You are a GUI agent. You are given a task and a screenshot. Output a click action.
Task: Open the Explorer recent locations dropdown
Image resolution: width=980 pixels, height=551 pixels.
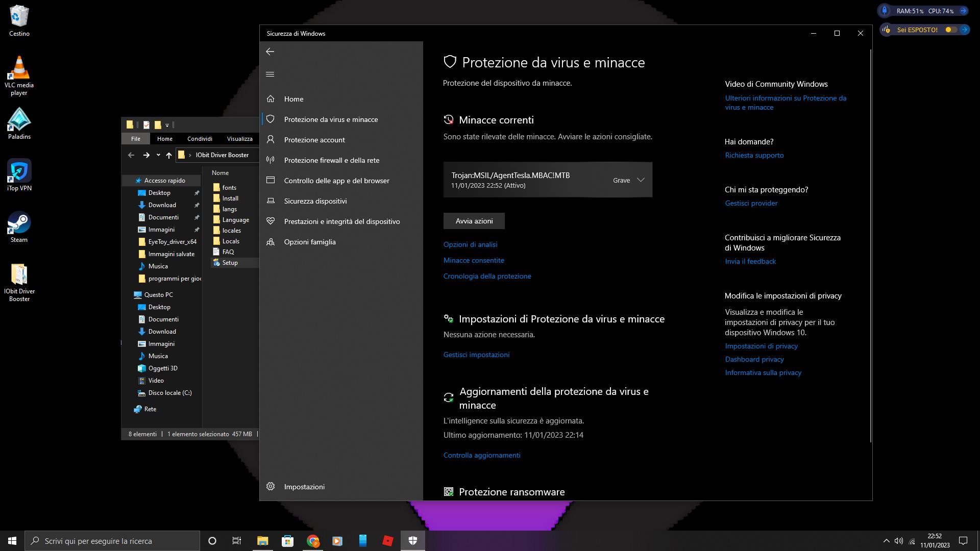tap(158, 155)
